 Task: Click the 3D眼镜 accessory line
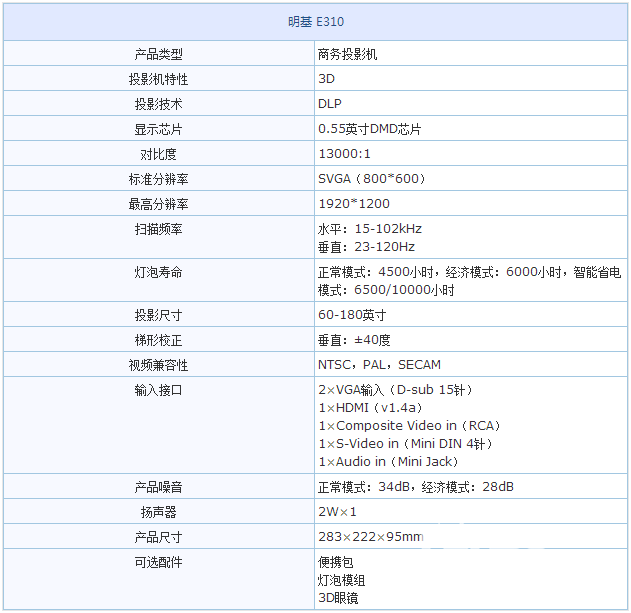(x=338, y=598)
